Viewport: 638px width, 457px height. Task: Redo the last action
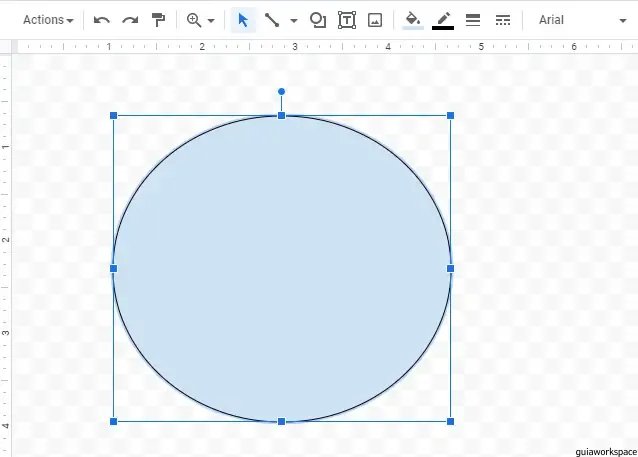130,20
